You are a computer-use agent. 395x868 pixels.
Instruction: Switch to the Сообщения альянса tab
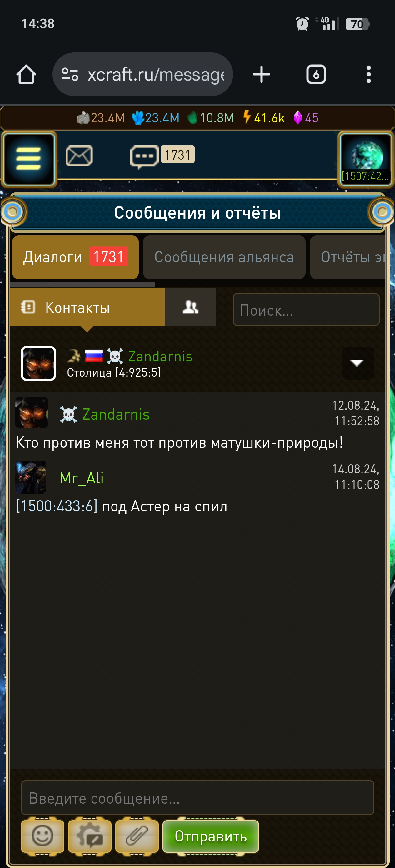tap(224, 257)
